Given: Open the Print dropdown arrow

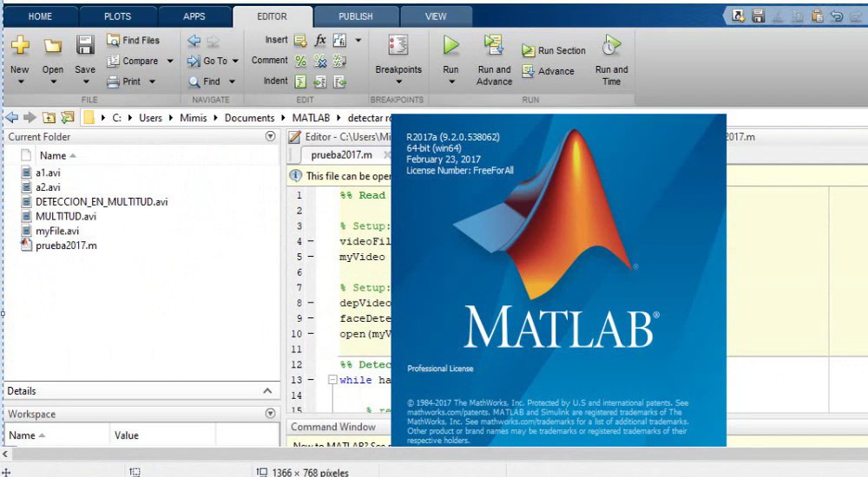Looking at the screenshot, I should 152,82.
